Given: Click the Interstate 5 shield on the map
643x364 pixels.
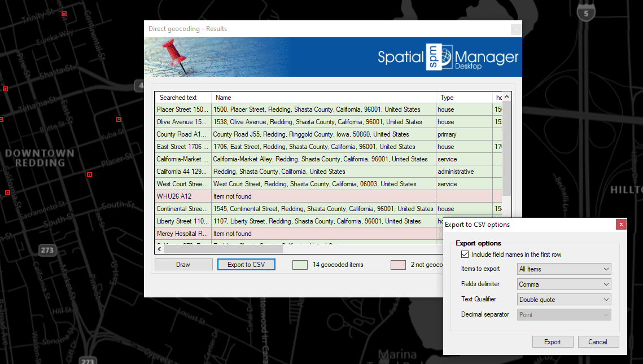Looking at the screenshot, I should pyautogui.click(x=585, y=11).
